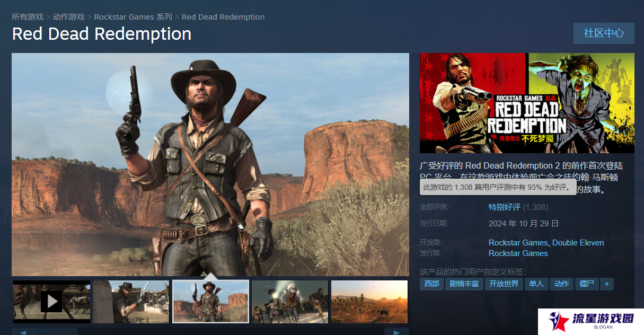
Task: Slide screenshot strip left with arrow
Action: (24, 331)
